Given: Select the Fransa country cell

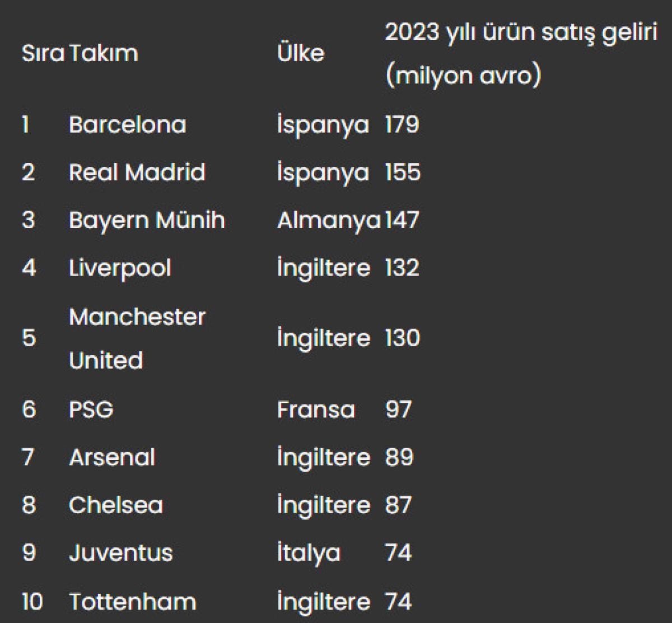Looking at the screenshot, I should tap(316, 410).
